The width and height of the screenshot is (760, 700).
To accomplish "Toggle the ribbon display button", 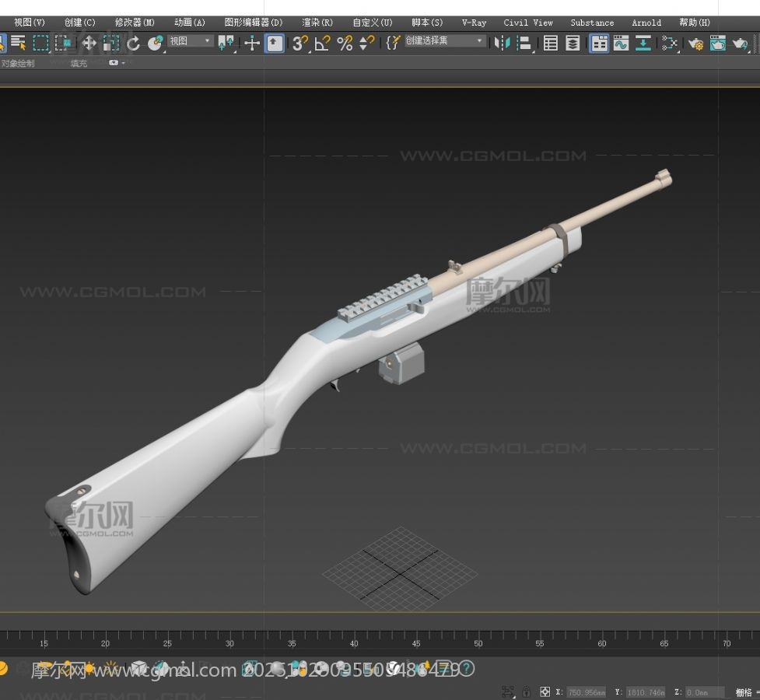I will click(x=599, y=44).
